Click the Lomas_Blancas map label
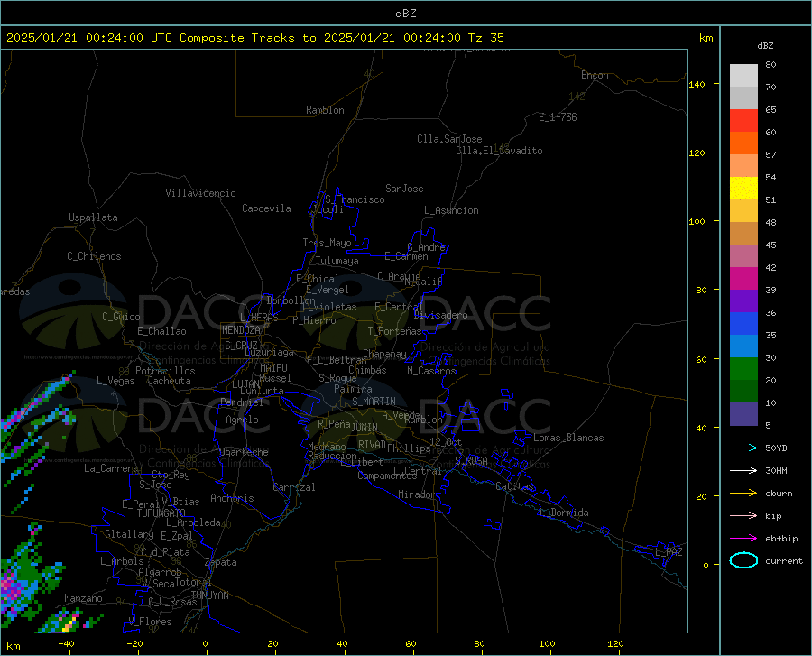 point(568,438)
